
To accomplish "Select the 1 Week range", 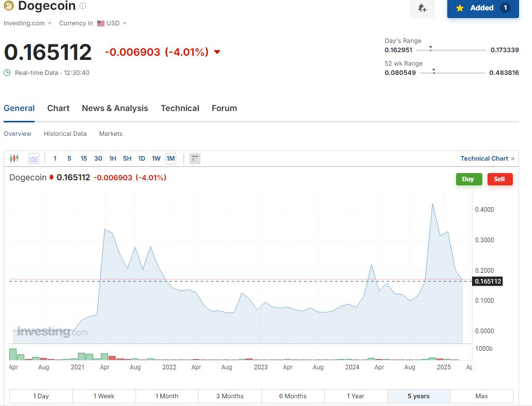I will coord(104,396).
